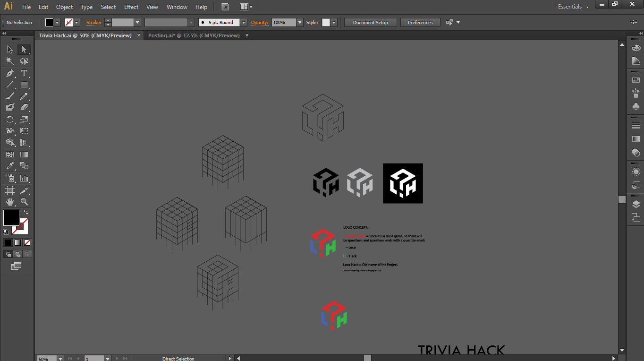Click the Style swatch box
644x361 pixels.
326,22
